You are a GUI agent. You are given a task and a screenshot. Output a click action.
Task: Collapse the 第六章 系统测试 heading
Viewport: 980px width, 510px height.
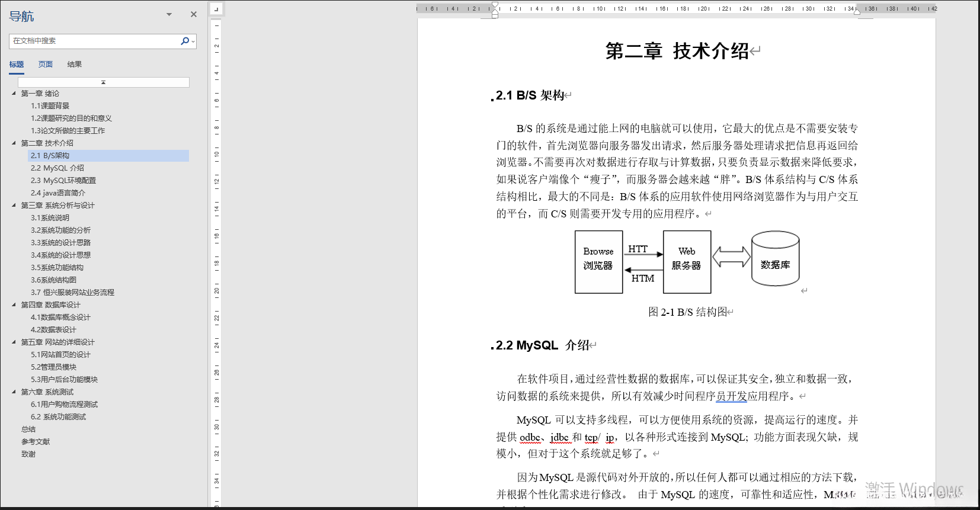click(x=14, y=392)
